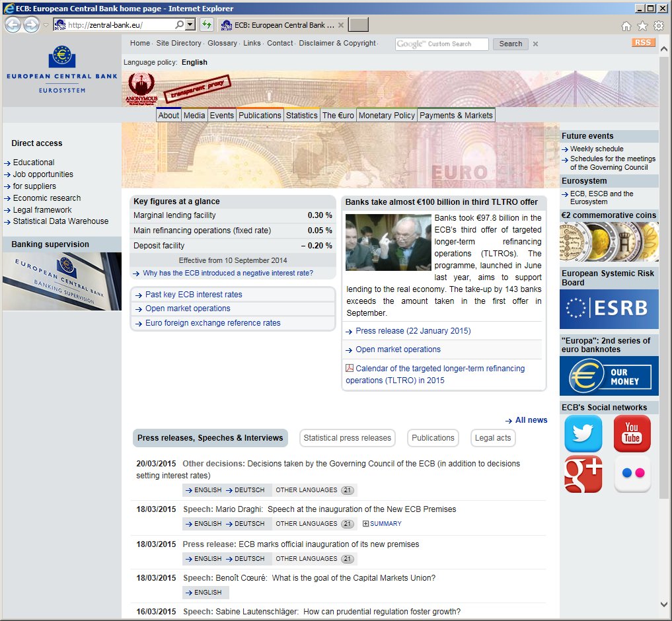The width and height of the screenshot is (672, 621).
Task: Click the European Central Bank logo
Action: coord(61,69)
